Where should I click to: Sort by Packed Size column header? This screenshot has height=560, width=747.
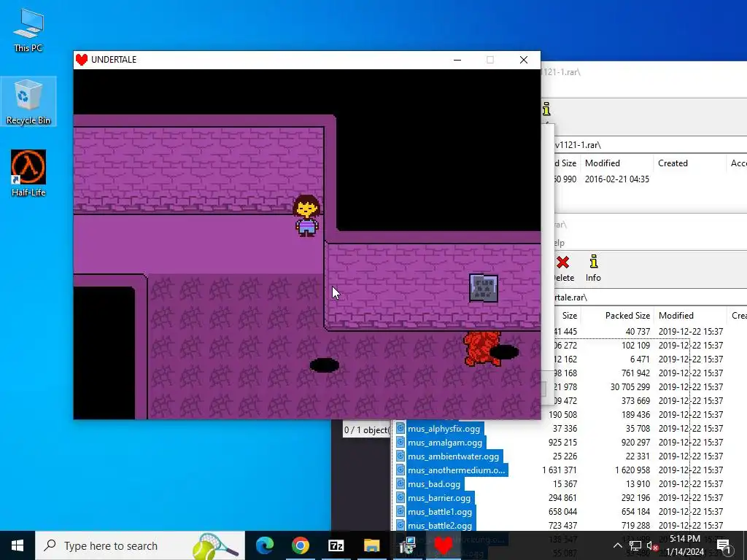627,315
